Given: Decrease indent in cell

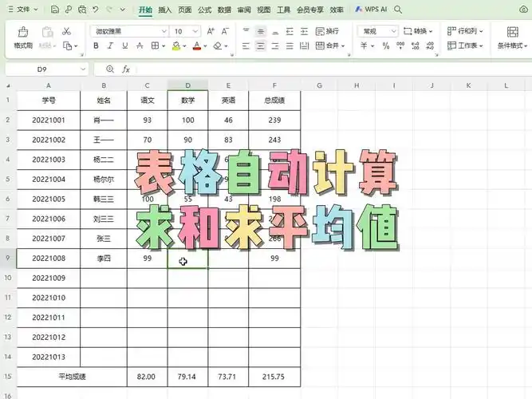Looking at the screenshot, I should point(290,31).
